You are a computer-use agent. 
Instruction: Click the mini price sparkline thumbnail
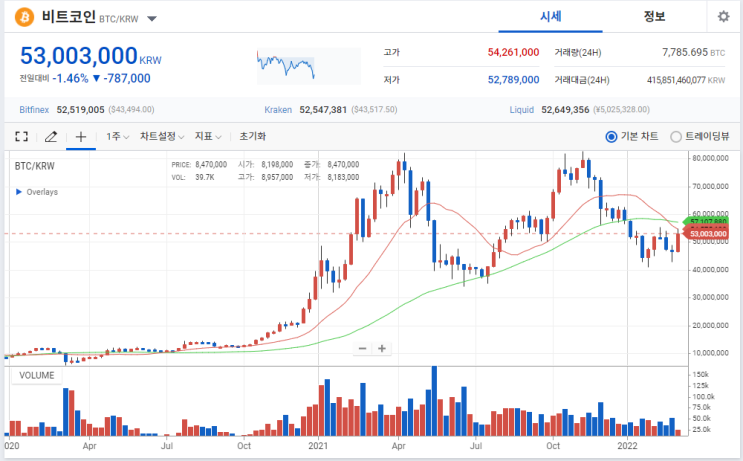(309, 66)
